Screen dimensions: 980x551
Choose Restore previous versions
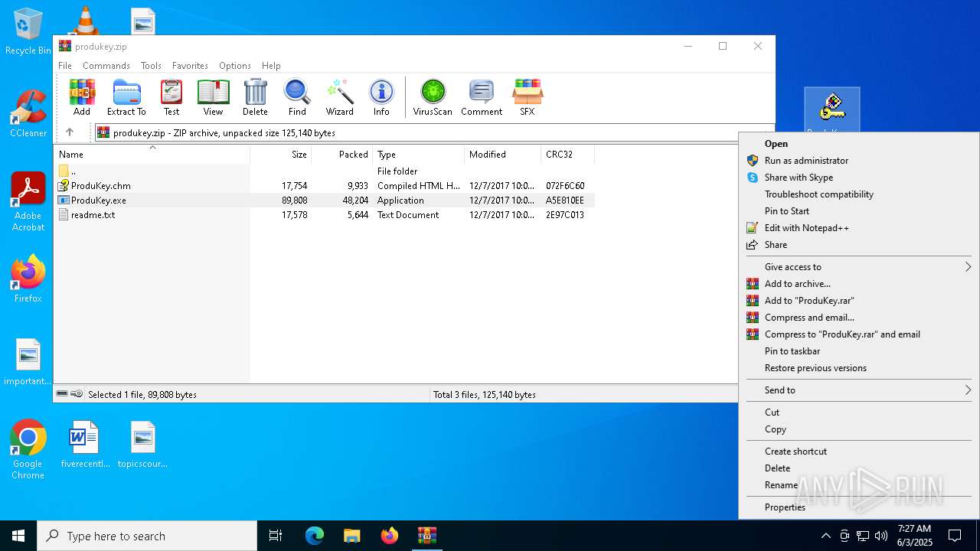pos(858,368)
